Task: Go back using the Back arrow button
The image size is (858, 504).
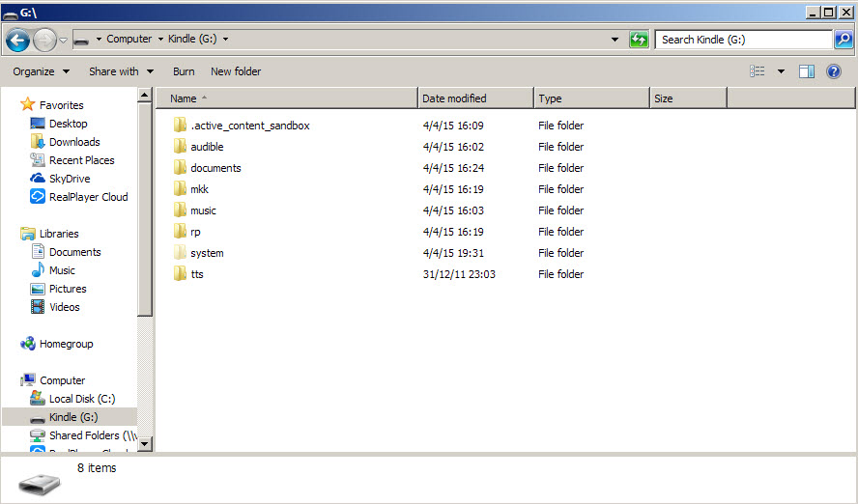Action: click(17, 40)
